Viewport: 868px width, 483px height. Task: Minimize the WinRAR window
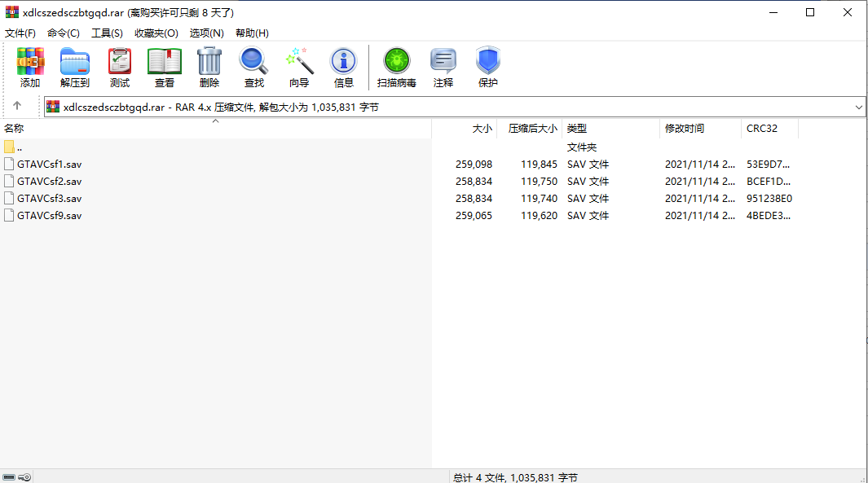[773, 12]
